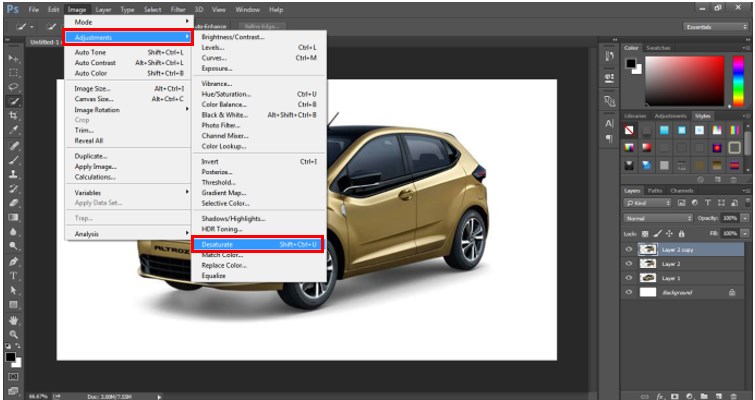
Task: Open the Fill slider dropdown arrow
Action: (745, 233)
